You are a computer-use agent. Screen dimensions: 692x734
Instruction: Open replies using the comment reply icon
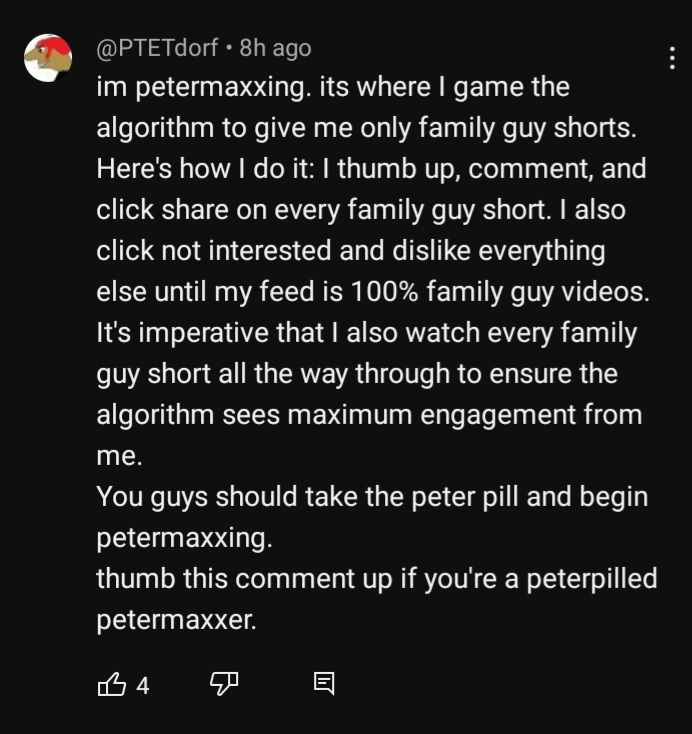tap(324, 685)
